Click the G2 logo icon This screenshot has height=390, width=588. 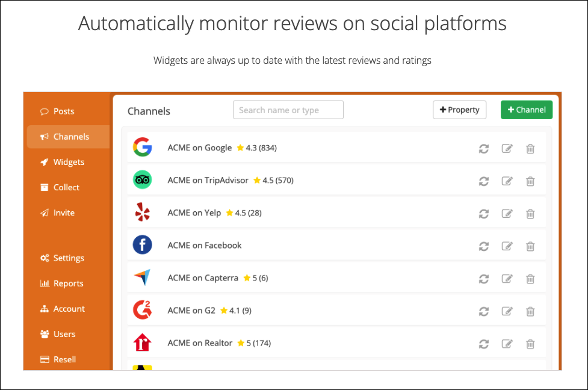[x=142, y=310]
